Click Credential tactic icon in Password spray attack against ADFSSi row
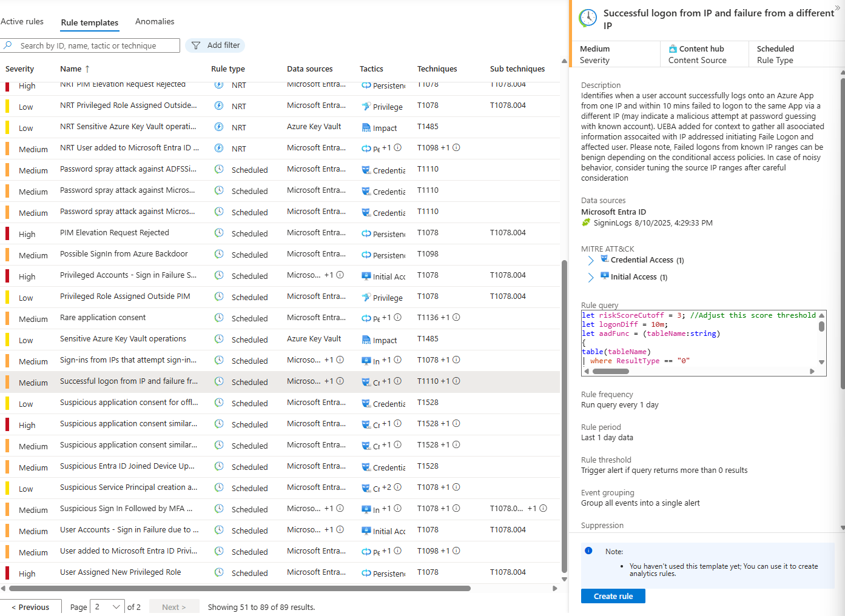 366,170
